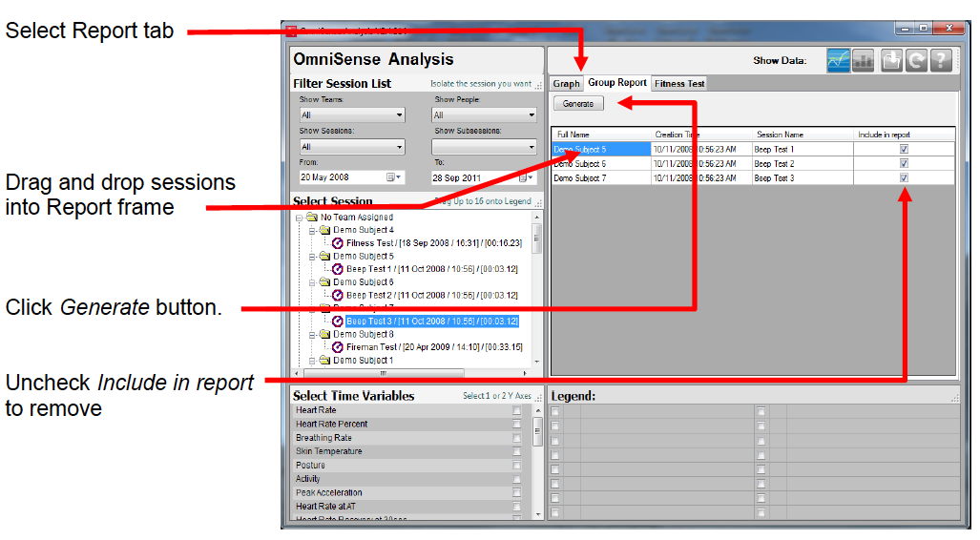
Task: Sort by the Full Name column header
Action: 600,135
